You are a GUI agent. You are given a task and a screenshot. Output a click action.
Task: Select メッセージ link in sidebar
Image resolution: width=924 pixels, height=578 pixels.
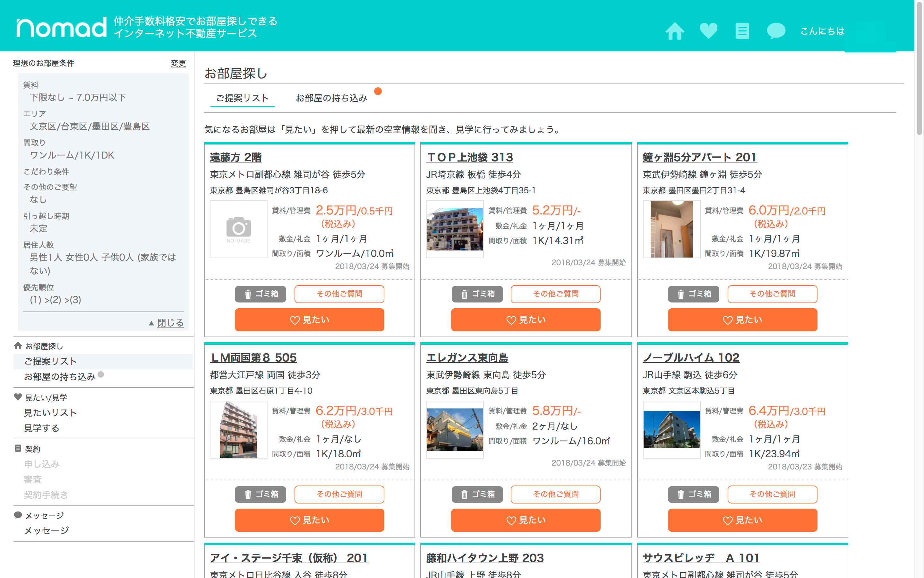coord(46,530)
